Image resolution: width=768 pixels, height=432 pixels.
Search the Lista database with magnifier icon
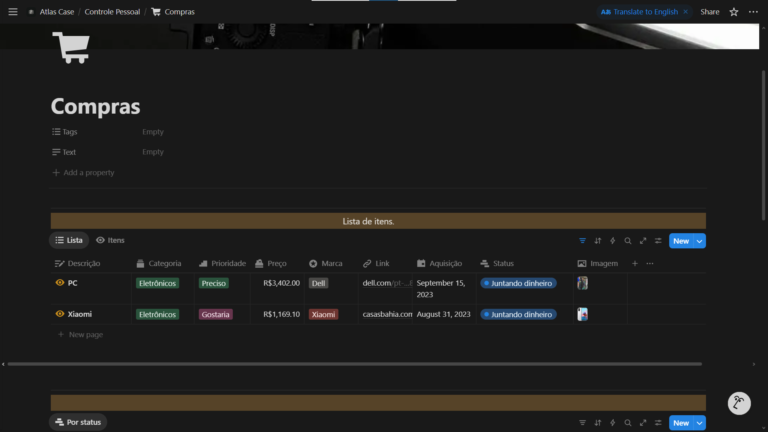[628, 241]
